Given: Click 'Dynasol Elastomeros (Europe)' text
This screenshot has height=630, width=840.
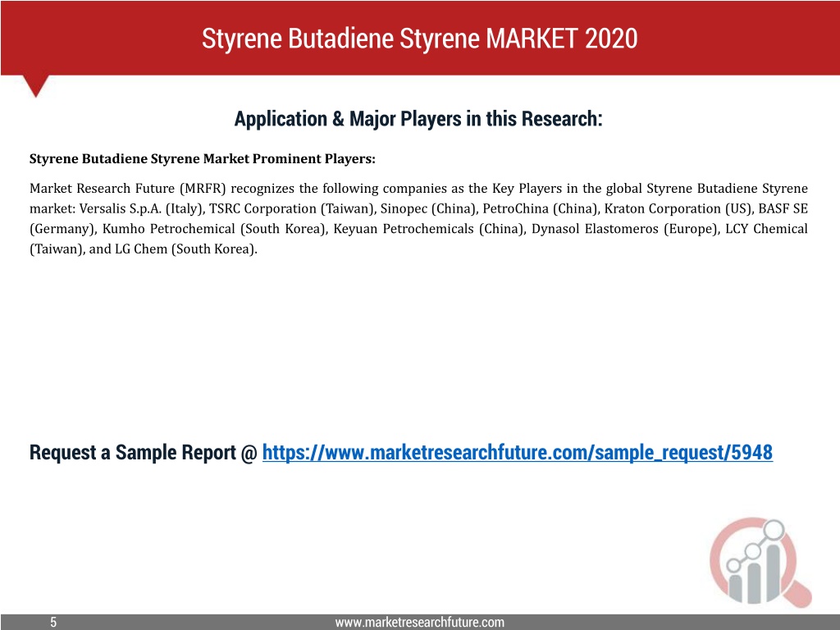Looking at the screenshot, I should coord(626,230).
